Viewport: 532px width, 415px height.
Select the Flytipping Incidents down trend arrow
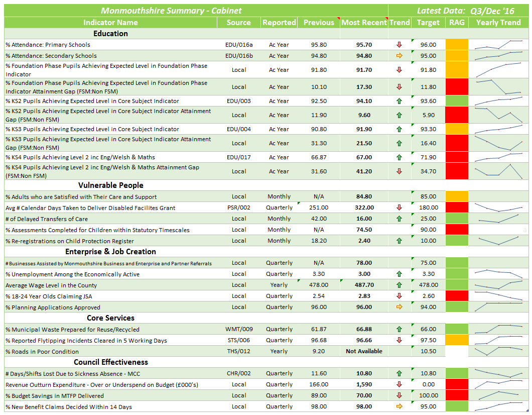pyautogui.click(x=400, y=340)
